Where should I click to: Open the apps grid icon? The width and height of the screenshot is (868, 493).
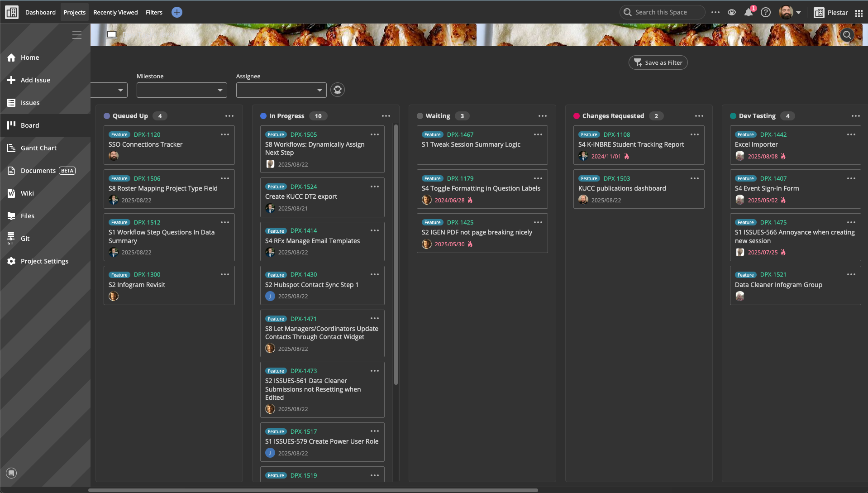pos(858,13)
